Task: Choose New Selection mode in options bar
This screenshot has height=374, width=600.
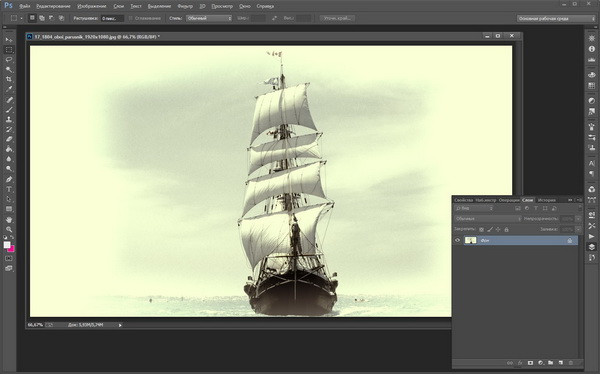Action: [x=32, y=18]
